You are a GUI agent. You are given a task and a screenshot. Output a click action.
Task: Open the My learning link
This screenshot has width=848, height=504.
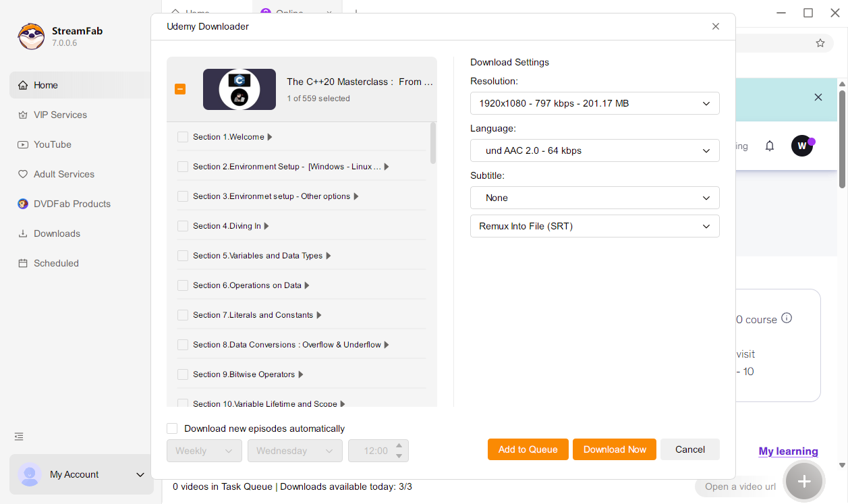click(788, 451)
